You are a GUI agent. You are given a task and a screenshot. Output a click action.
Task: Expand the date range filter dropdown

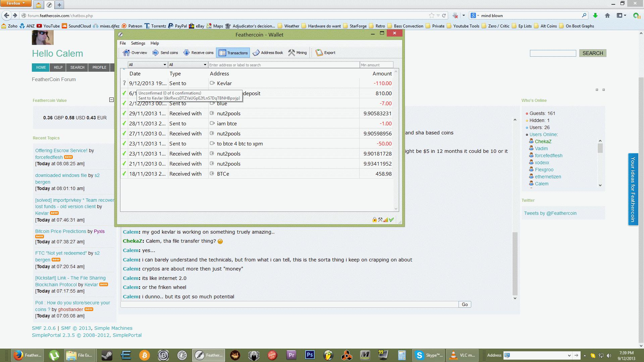(148, 65)
